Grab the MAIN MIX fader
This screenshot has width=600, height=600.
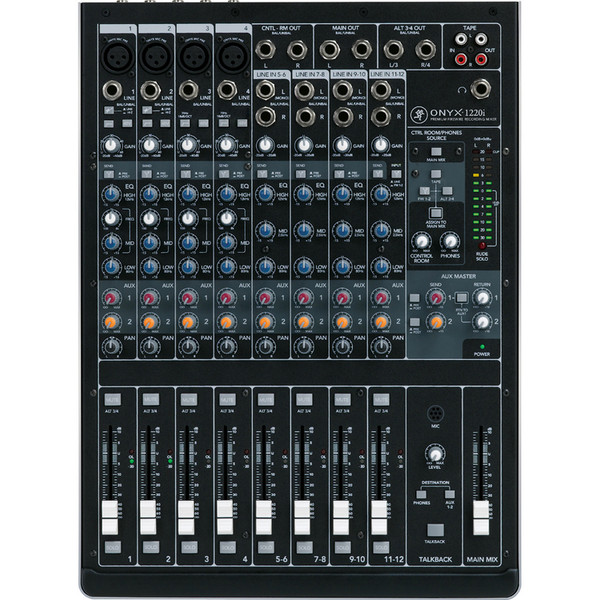coord(481,517)
